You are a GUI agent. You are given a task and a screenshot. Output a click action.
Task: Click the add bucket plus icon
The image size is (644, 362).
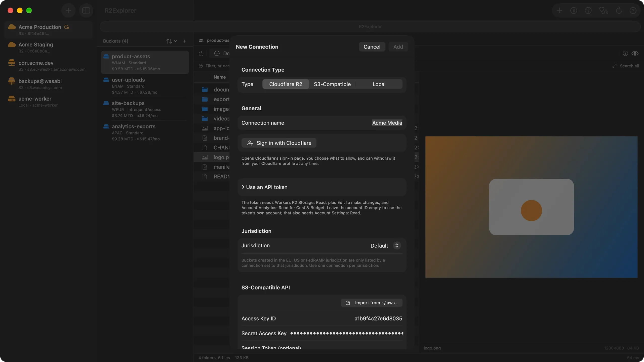(184, 41)
